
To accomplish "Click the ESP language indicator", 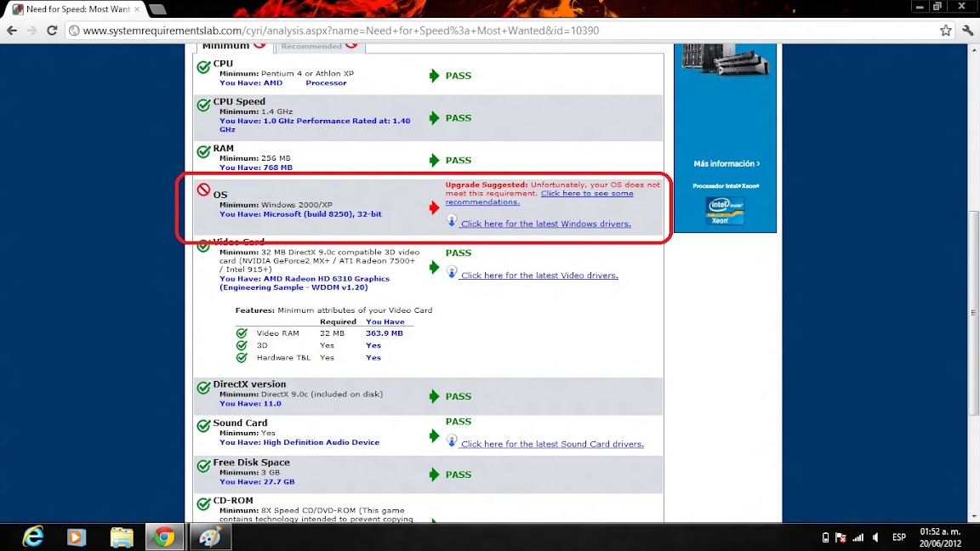I will [898, 537].
